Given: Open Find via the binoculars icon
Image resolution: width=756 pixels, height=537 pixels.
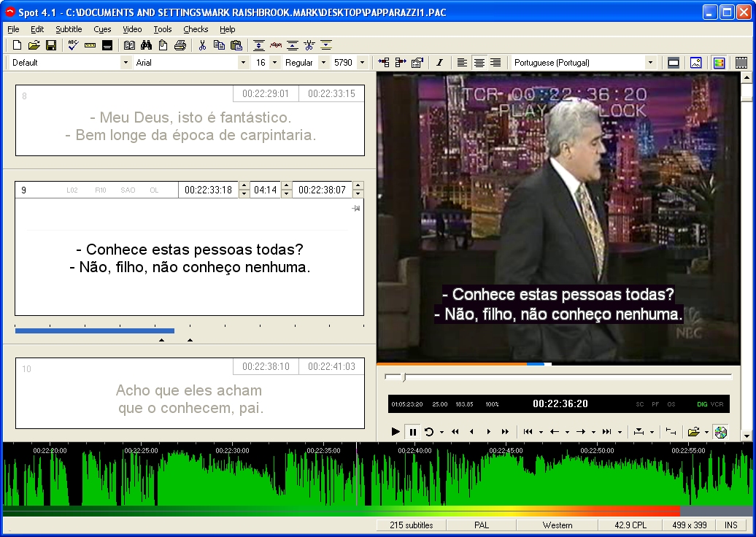Looking at the screenshot, I should click(x=145, y=45).
